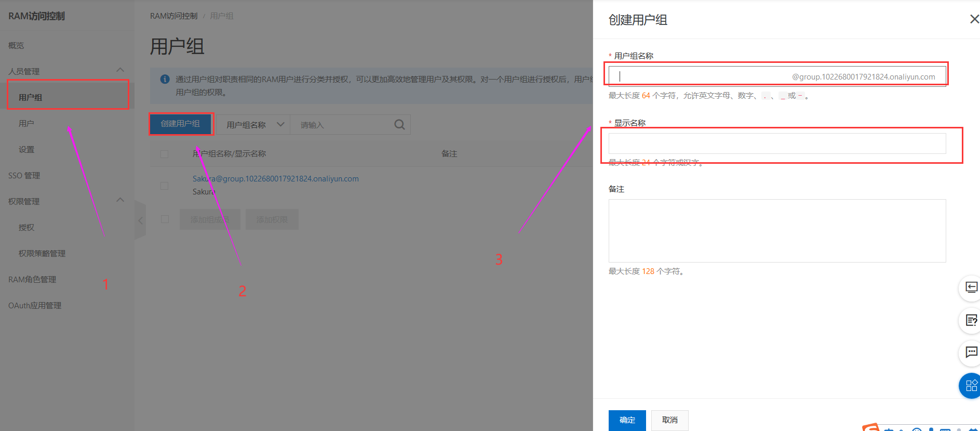
Task: Click 取消 to cancel group creation
Action: pyautogui.click(x=670, y=420)
